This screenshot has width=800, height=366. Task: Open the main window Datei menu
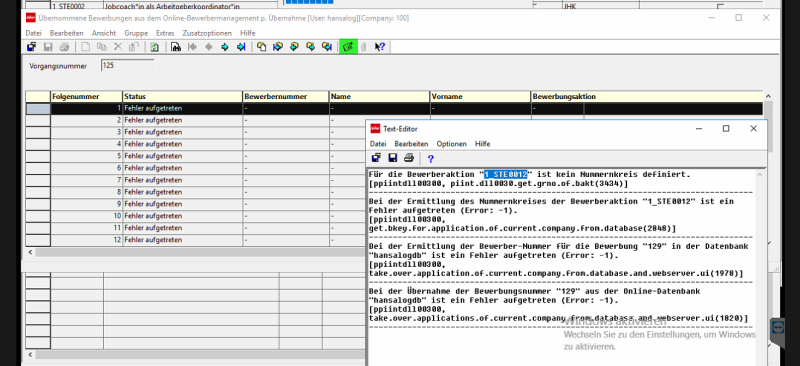(x=34, y=33)
